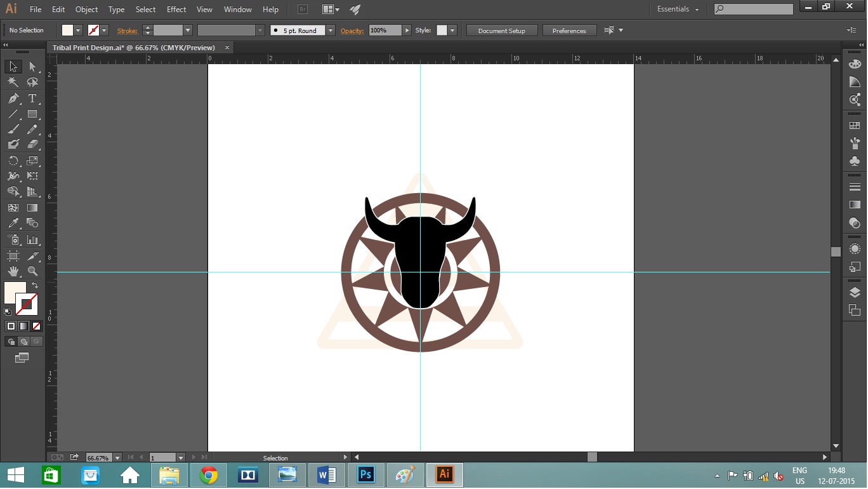Select the Line Segment tool
The image size is (868, 489).
click(13, 114)
